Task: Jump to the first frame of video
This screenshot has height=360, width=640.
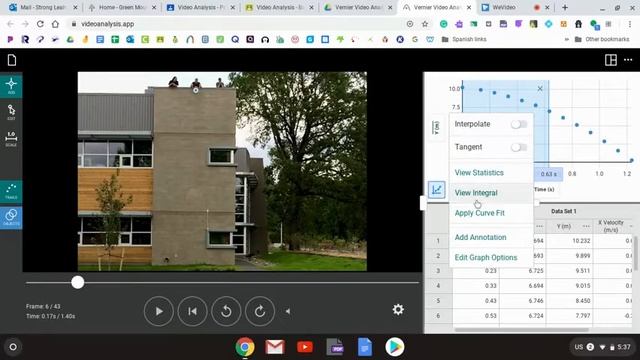Action: (192, 311)
